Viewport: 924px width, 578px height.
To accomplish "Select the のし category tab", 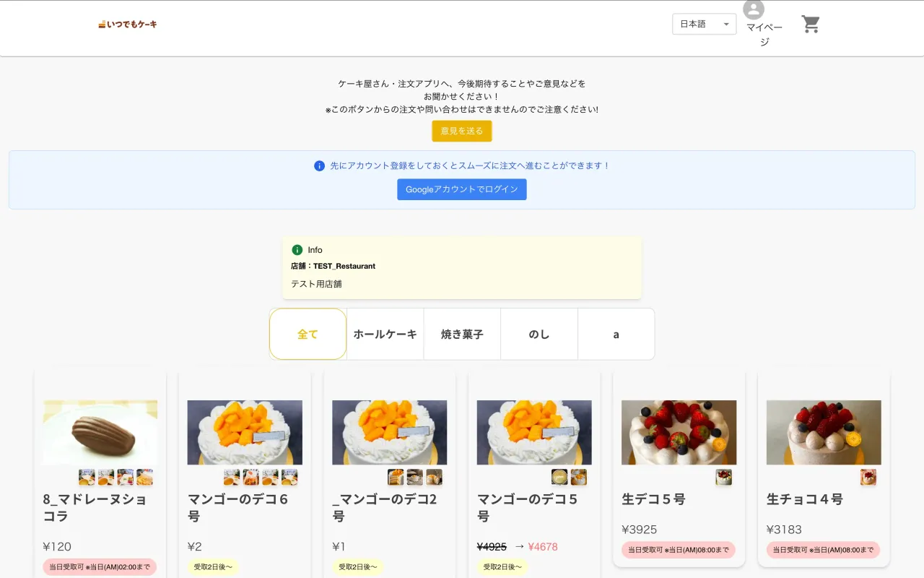I will (x=539, y=335).
